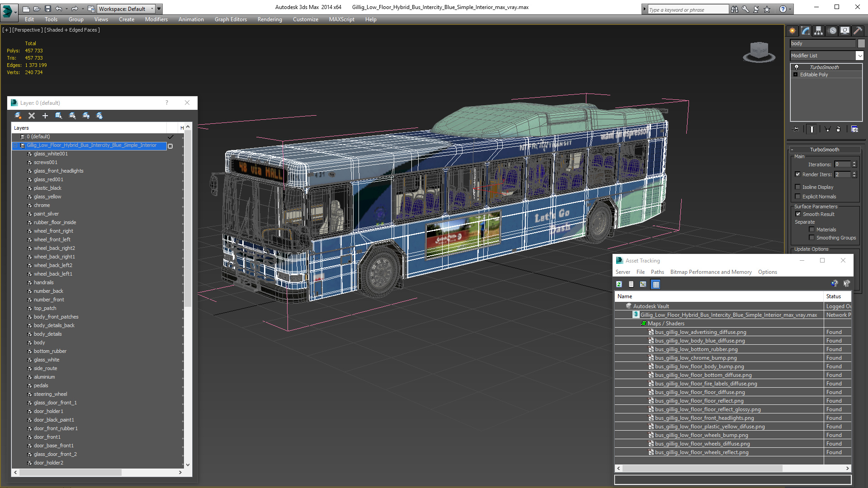868x488 pixels.
Task: Click Refresh icon in Asset Tracking toolbar
Action: (x=619, y=284)
